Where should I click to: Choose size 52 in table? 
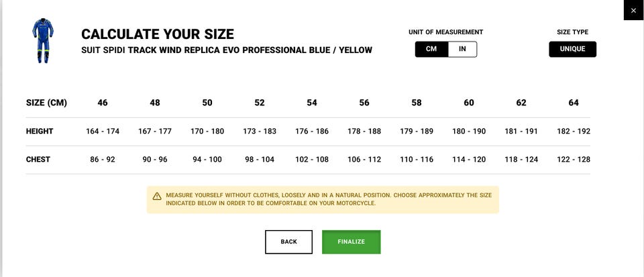(x=260, y=103)
